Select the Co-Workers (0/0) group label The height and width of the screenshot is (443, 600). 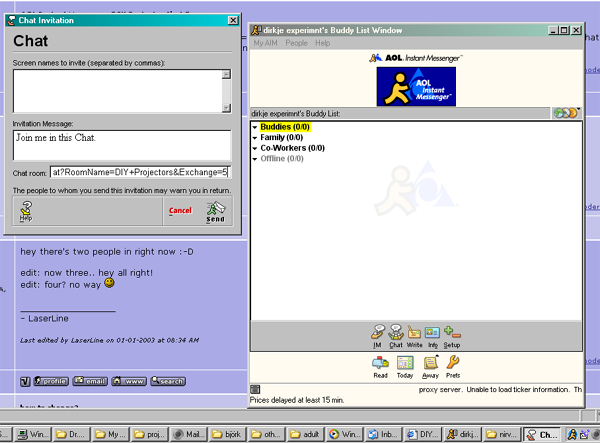[x=292, y=148]
